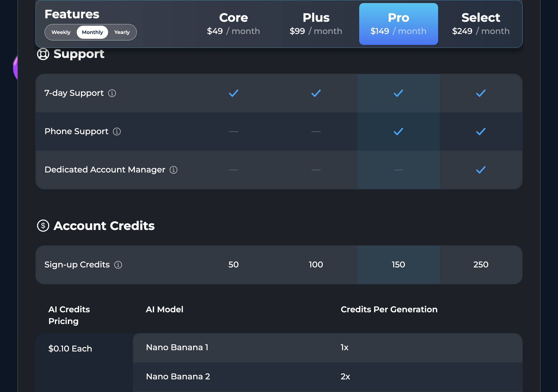
Task: Select the Monthly billing option
Action: click(92, 32)
